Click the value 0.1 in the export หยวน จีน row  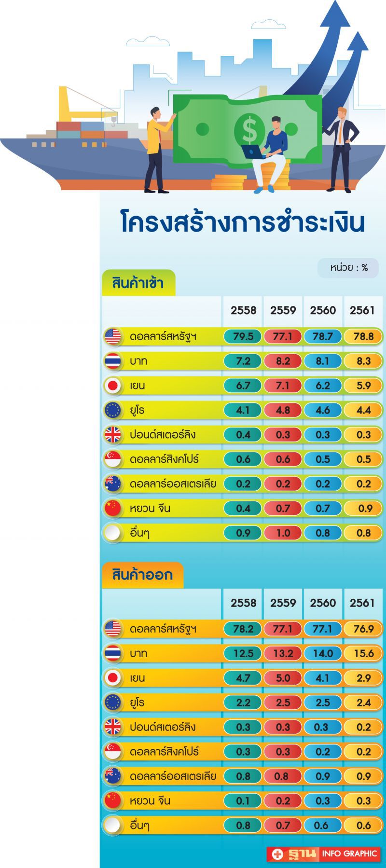(x=243, y=800)
